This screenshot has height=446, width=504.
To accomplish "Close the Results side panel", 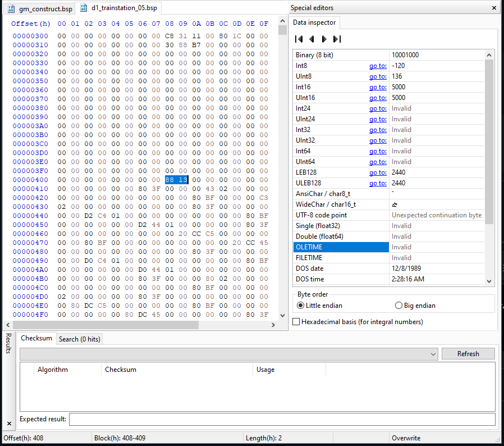I will coord(8,422).
